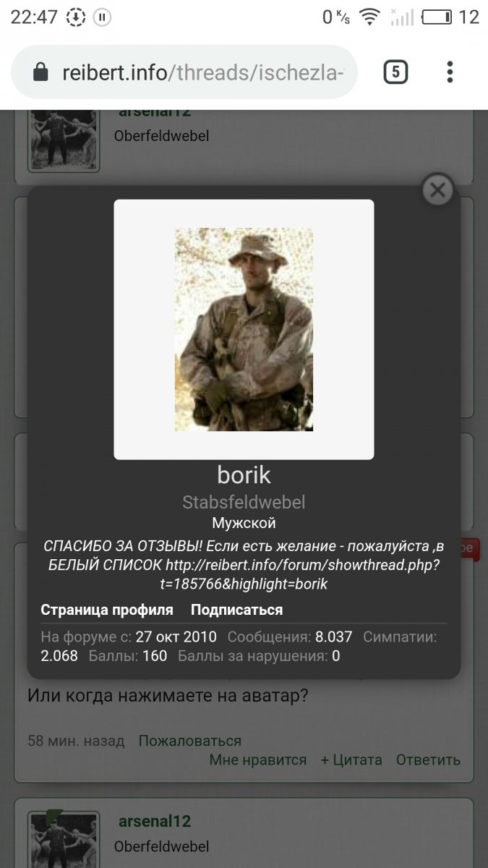The width and height of the screenshot is (488, 868).
Task: Open the Chrome tab switcher showing 5
Action: coord(395,72)
